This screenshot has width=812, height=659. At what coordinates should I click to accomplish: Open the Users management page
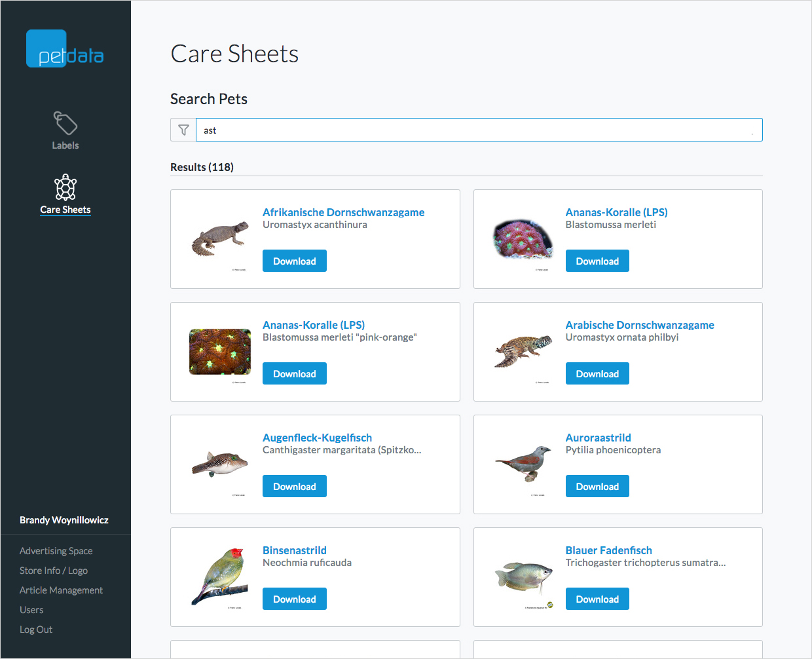click(x=31, y=609)
